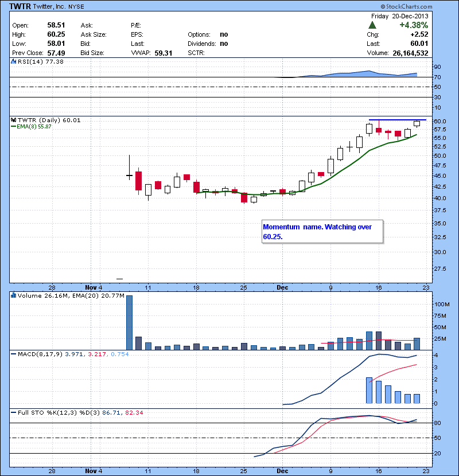Click the Prev Close value 57.49
The image size is (459, 476).
click(56, 53)
